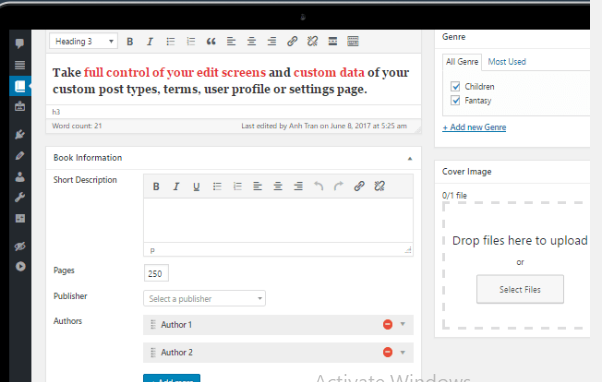Toggle the toolbar kitchen sink icon
Viewport: 602px width, 382px height.
point(353,41)
